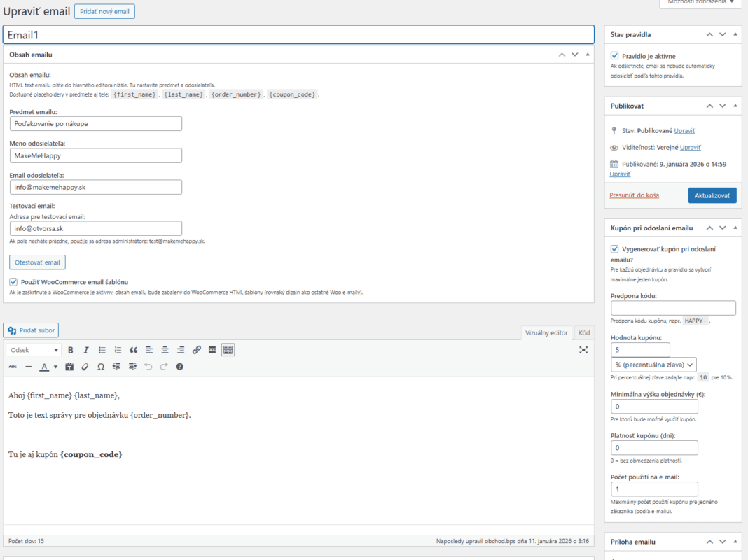Select the 'Vizuálny editor' tab
748x560 pixels.
click(x=546, y=333)
